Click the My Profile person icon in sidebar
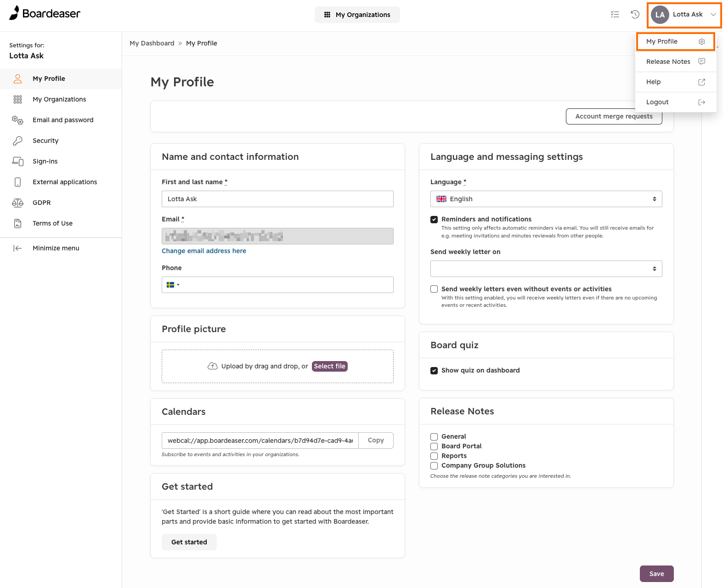 17,79
